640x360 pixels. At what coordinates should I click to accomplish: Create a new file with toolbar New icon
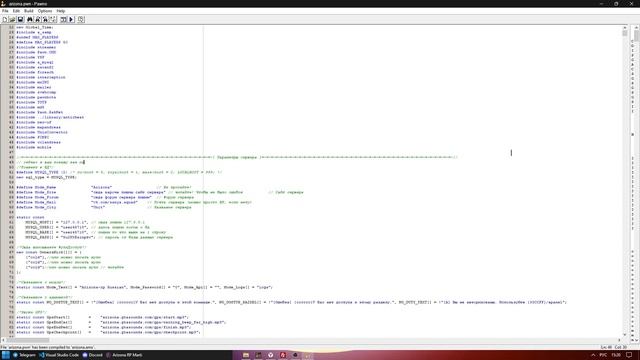coord(5,19)
